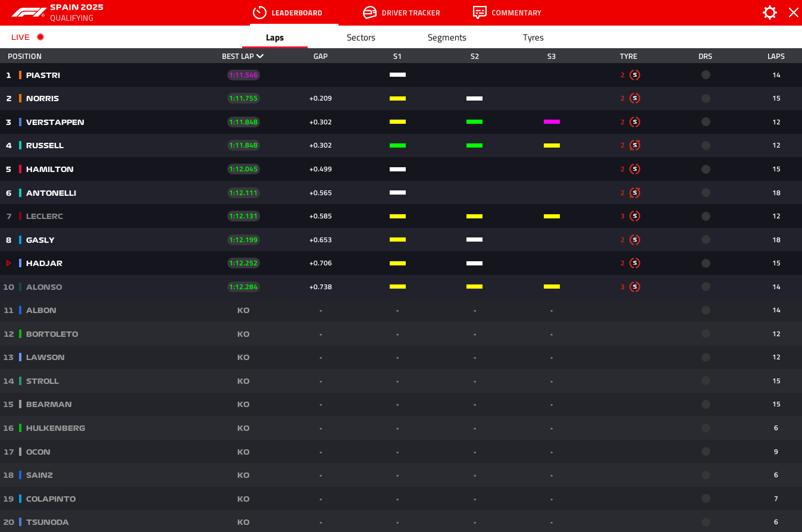Select the Sainz driver name
The image size is (802, 532).
(40, 475)
